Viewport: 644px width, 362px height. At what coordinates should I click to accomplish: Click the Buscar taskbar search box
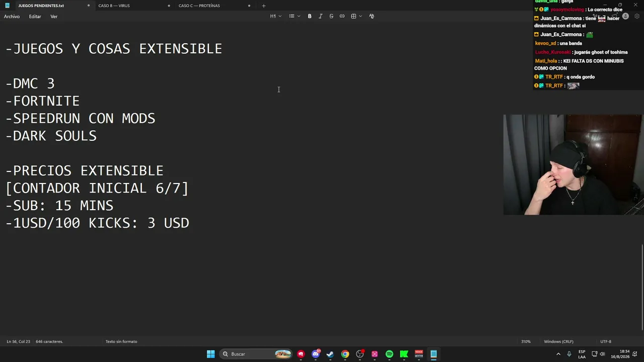(x=257, y=354)
